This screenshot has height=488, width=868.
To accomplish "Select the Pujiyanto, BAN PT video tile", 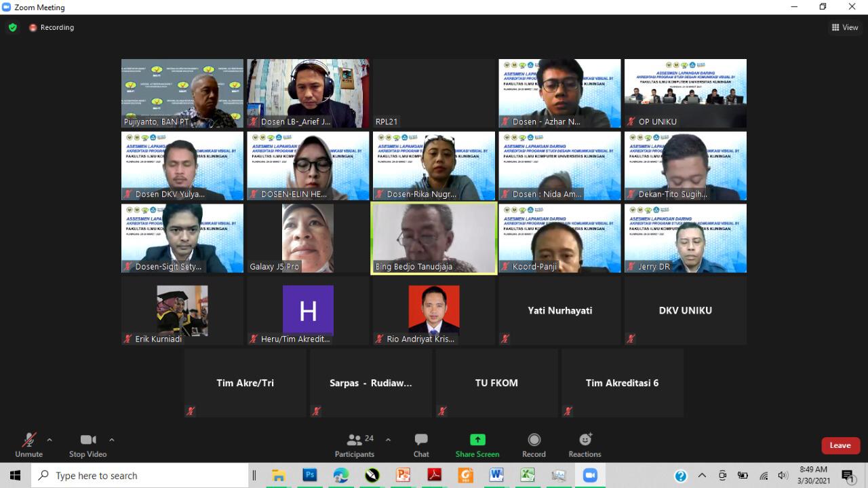I will click(x=182, y=93).
